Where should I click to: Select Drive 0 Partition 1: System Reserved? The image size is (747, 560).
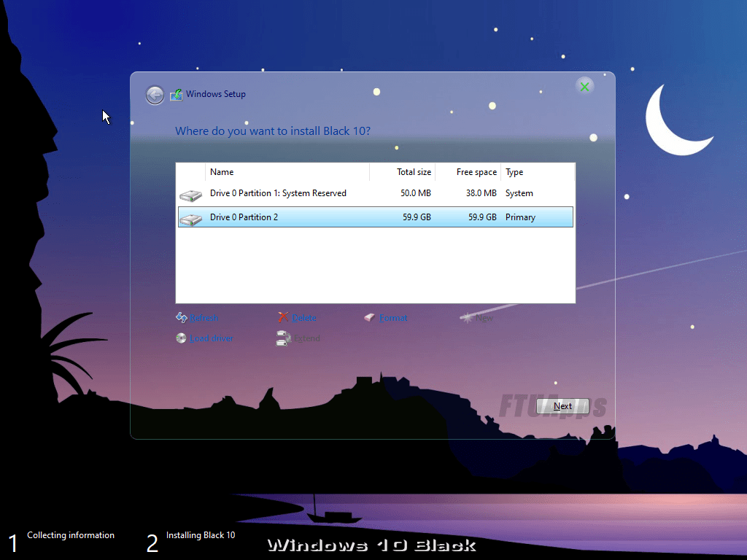pos(376,193)
